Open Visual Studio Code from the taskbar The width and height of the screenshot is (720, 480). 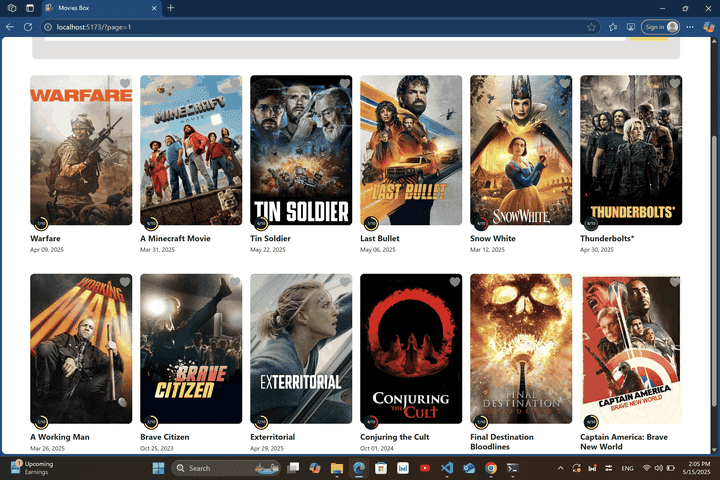[447, 468]
